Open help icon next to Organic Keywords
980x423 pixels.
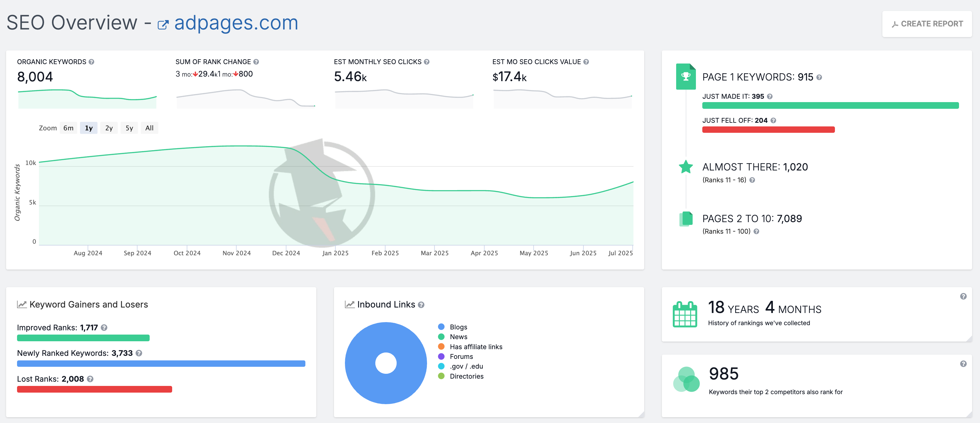[91, 62]
